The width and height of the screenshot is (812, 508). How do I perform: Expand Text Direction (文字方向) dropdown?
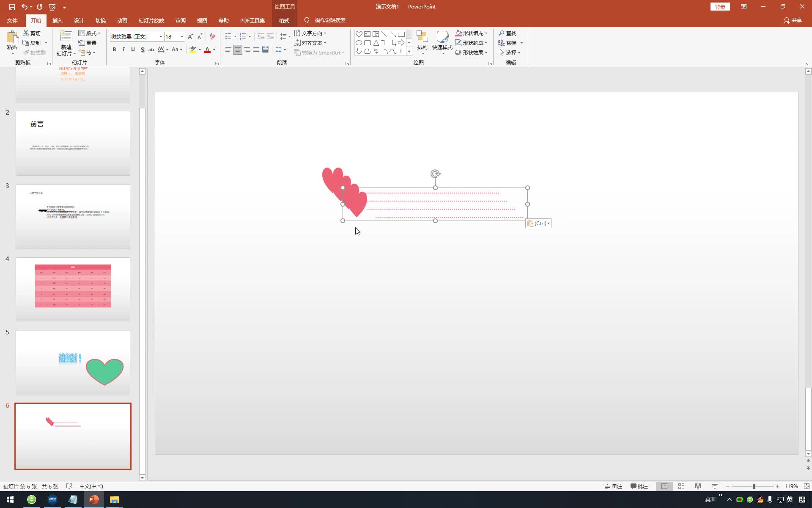tap(310, 33)
